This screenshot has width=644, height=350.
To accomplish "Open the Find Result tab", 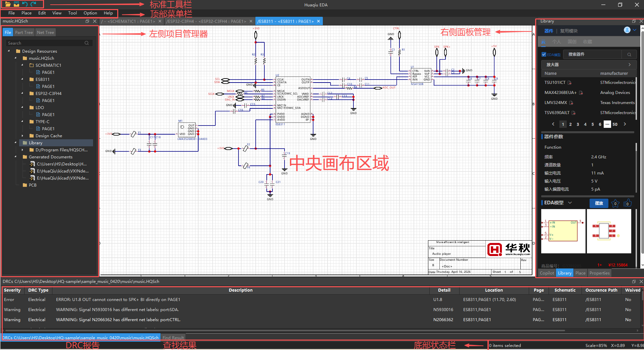I will coord(173,338).
